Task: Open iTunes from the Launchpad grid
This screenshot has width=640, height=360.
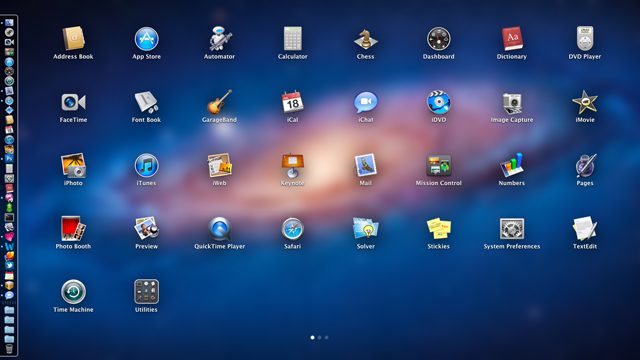Action: (146, 165)
